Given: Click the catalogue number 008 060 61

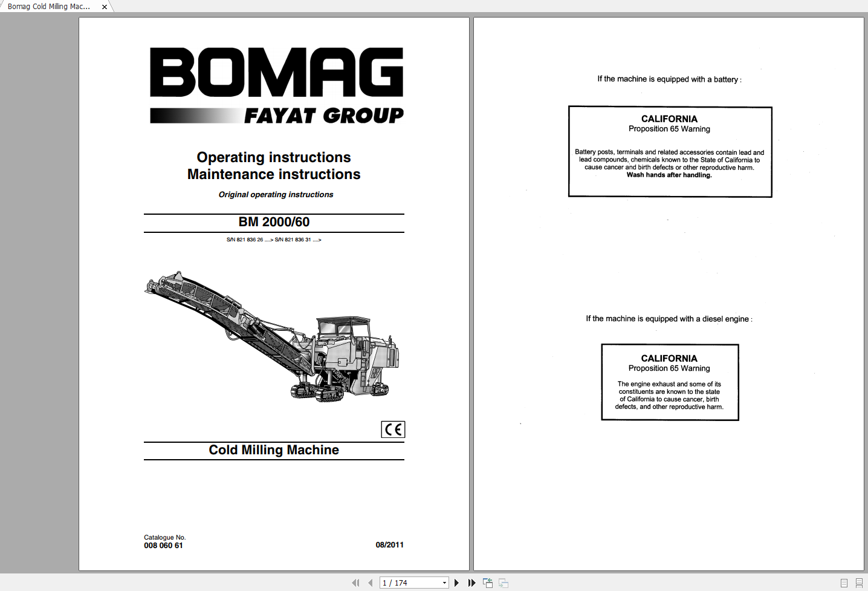Looking at the screenshot, I should (x=163, y=546).
